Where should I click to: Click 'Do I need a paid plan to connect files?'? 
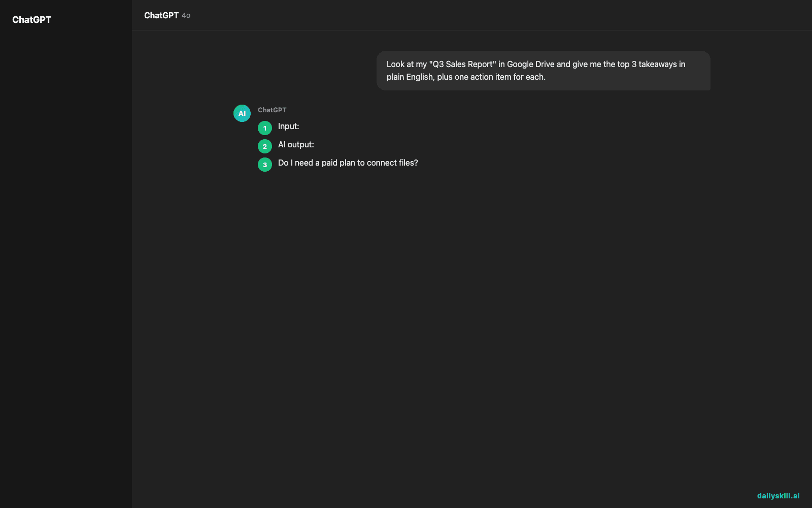point(348,163)
